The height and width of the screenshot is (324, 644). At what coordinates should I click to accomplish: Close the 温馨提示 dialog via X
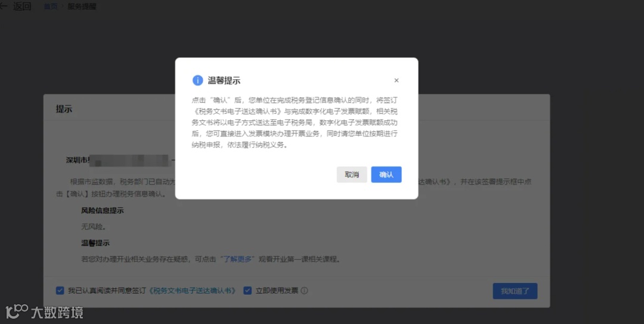click(397, 80)
